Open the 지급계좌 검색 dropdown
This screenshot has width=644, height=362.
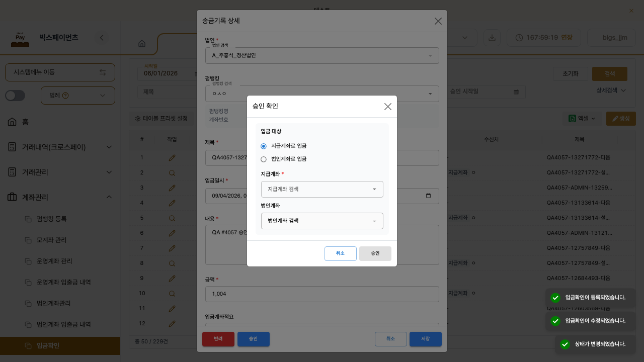click(x=322, y=189)
